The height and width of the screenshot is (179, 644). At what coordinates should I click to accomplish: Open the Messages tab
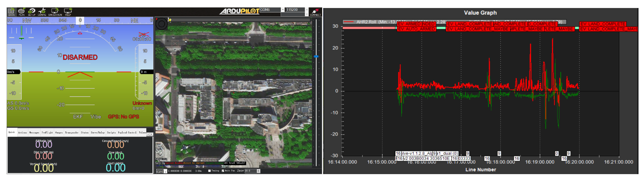(x=34, y=132)
